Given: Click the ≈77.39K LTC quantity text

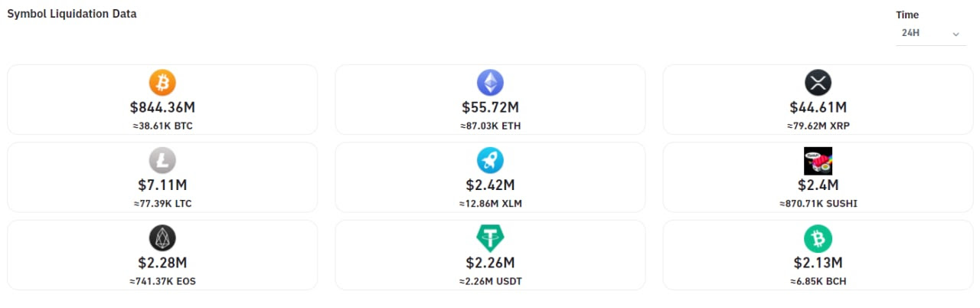Looking at the screenshot, I should coord(162,204).
